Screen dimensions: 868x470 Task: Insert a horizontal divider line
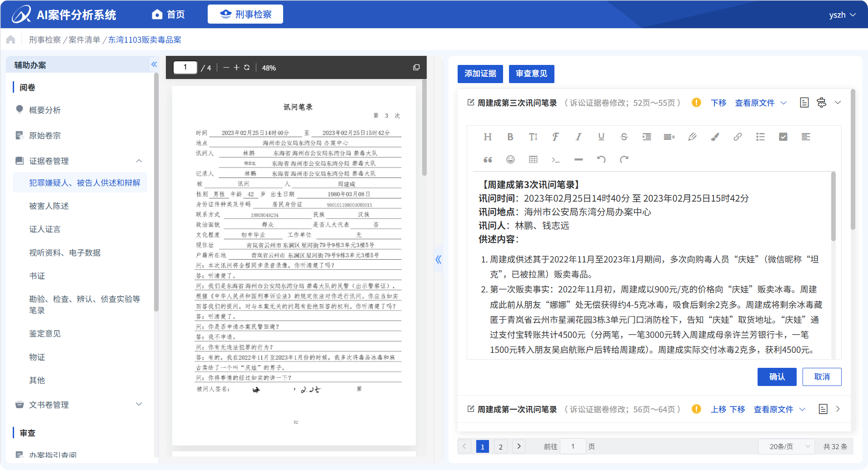[579, 159]
